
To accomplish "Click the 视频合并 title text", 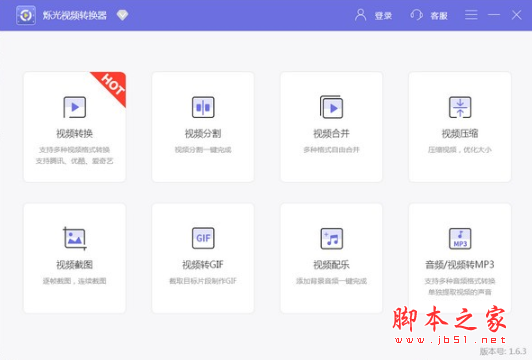I will point(331,133).
